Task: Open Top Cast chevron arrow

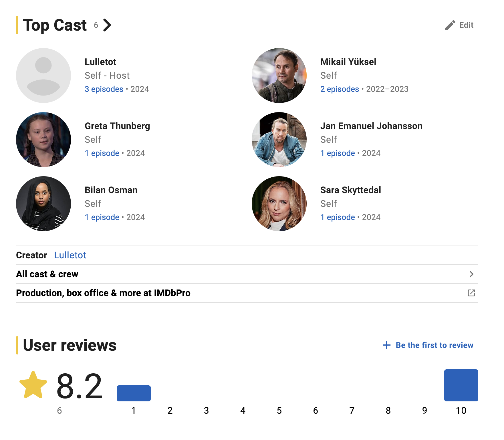Action: (x=107, y=25)
